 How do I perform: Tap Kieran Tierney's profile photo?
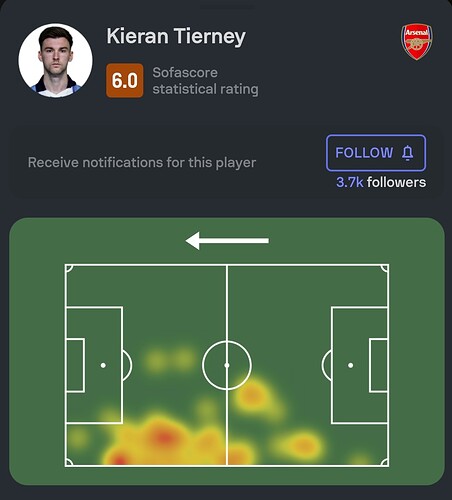[55, 60]
